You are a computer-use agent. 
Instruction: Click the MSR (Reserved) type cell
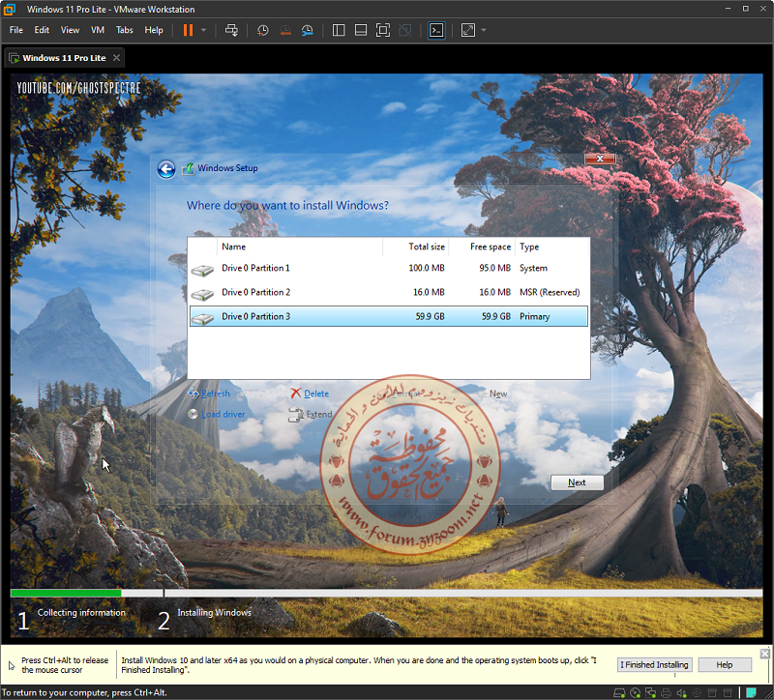point(550,292)
